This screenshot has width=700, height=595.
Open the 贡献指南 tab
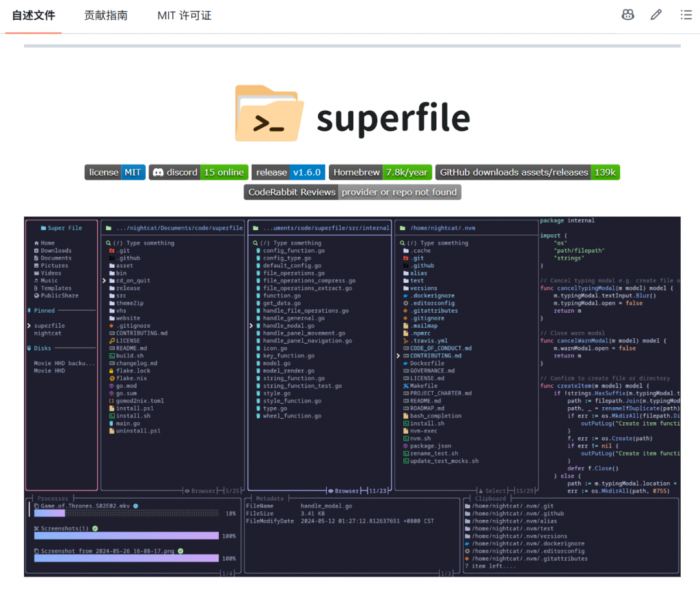tap(106, 16)
